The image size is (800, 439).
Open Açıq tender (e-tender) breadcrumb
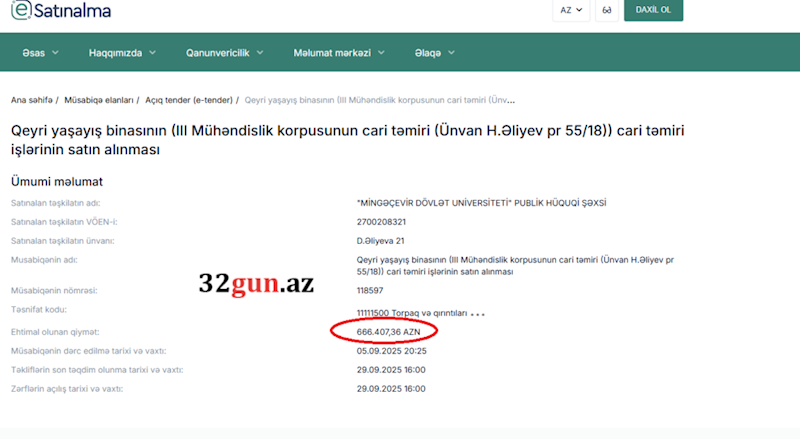tap(189, 100)
